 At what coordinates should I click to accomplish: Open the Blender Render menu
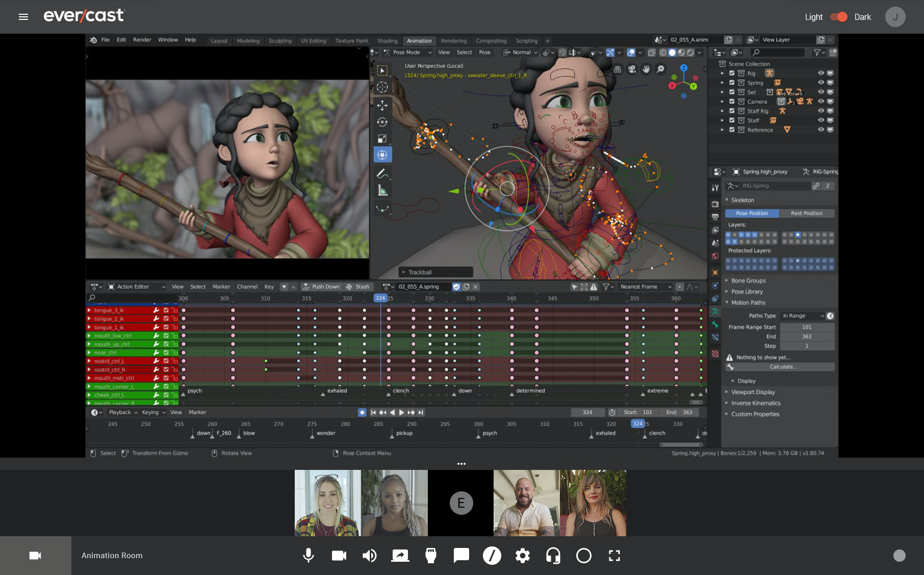142,40
